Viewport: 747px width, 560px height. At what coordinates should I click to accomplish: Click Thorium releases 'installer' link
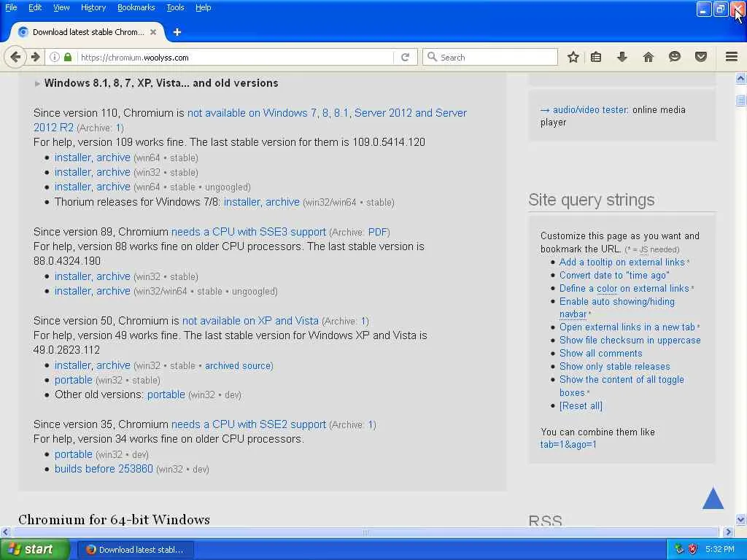coord(241,202)
